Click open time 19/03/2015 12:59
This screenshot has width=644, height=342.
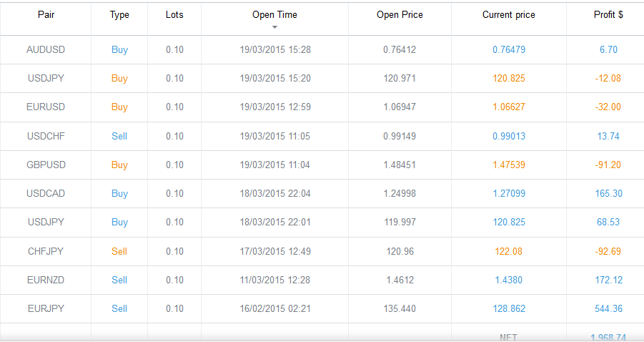coord(275,107)
